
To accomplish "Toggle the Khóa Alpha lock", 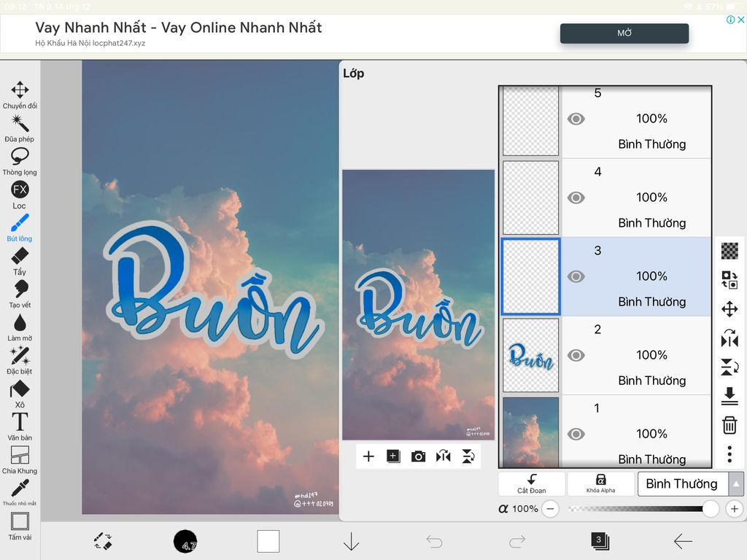I will click(x=601, y=483).
